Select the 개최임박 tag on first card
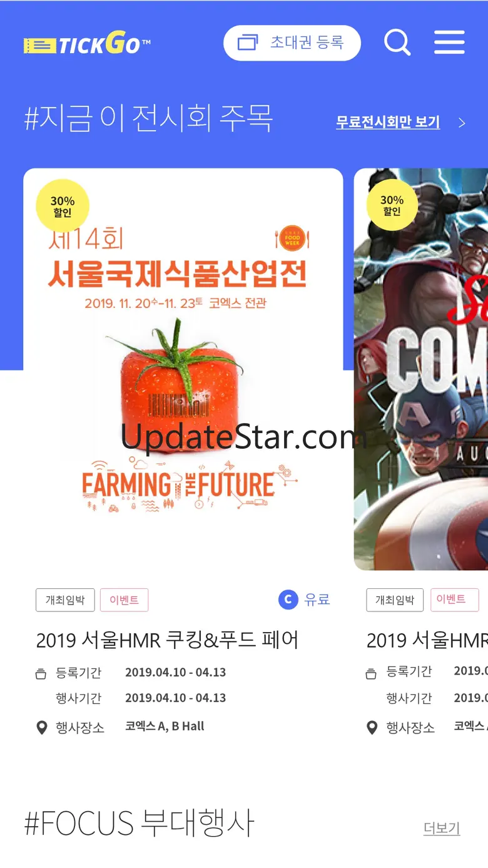The image size is (488, 868). click(x=65, y=600)
